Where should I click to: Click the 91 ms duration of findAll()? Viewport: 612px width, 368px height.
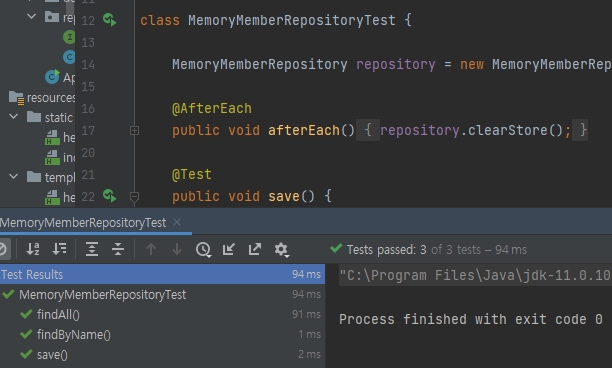pyautogui.click(x=306, y=314)
